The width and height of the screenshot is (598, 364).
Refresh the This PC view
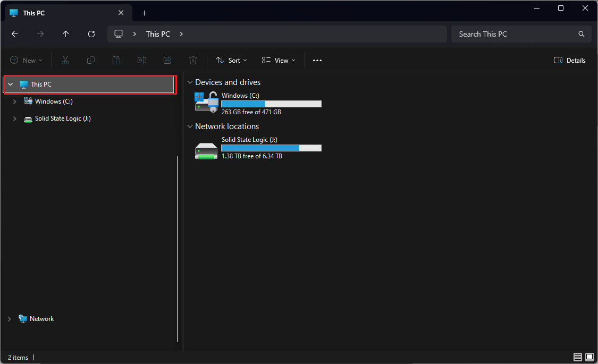click(x=91, y=34)
